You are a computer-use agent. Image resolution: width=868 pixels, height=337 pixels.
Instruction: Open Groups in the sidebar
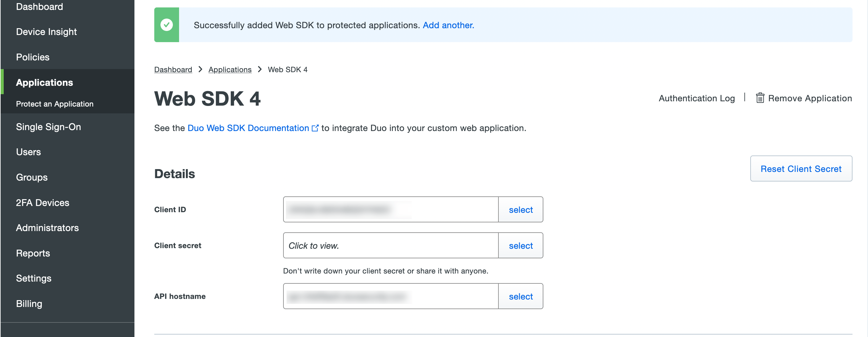(32, 177)
